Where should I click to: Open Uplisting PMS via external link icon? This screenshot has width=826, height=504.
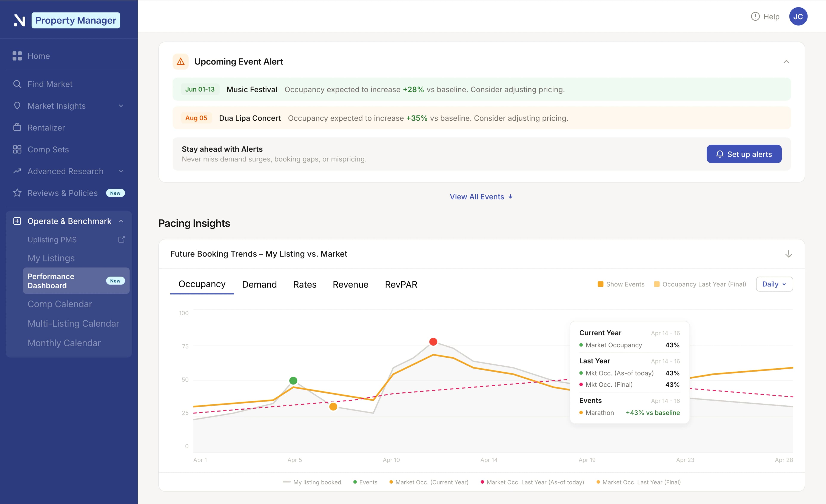click(x=121, y=239)
